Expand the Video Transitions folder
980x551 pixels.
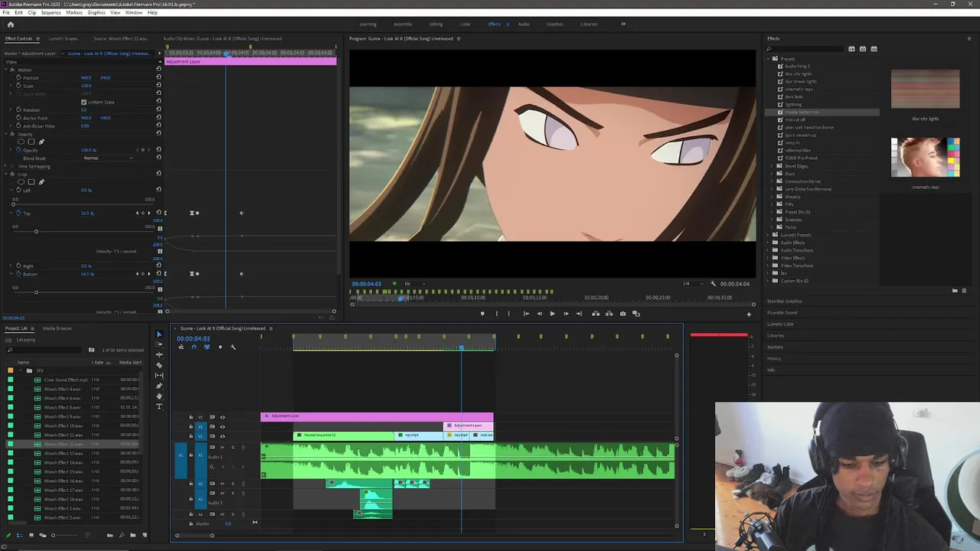(x=769, y=266)
